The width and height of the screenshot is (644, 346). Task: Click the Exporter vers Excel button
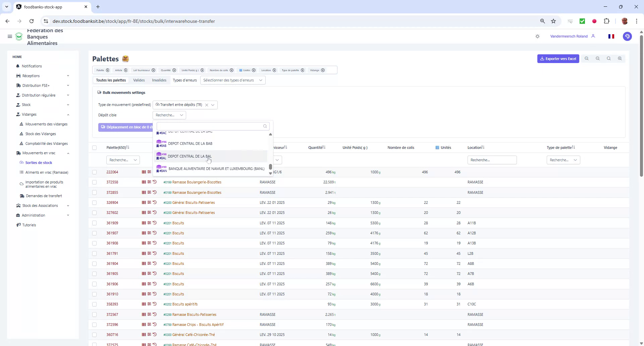[558, 58]
